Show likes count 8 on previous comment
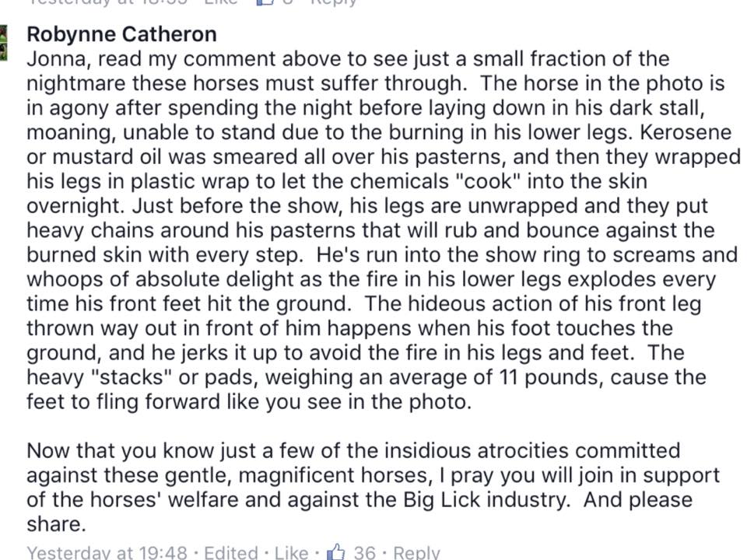The width and height of the screenshot is (747, 560). 289,2
